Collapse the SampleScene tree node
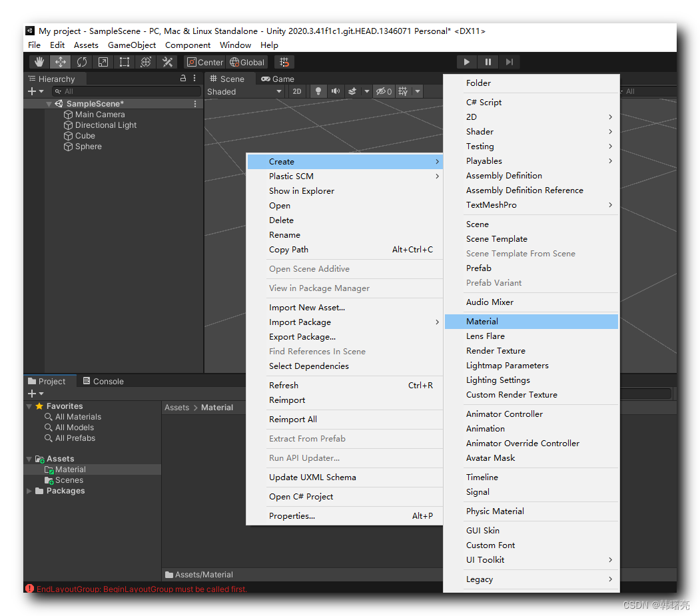Screen dimensions: 700x616 (x=49, y=104)
